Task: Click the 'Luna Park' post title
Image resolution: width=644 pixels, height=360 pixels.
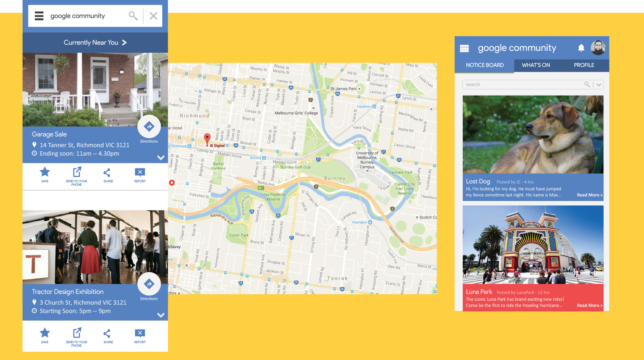Action: (479, 292)
